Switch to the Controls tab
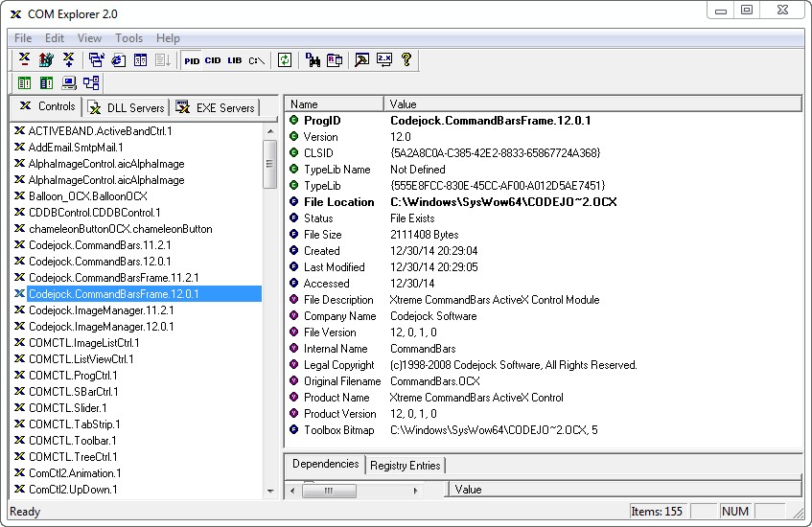 [x=47, y=106]
